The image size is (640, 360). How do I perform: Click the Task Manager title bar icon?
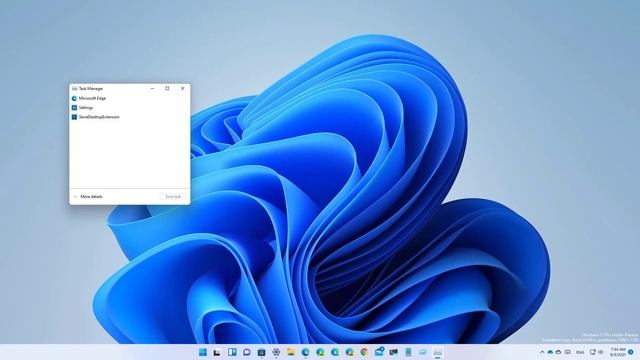[74, 89]
